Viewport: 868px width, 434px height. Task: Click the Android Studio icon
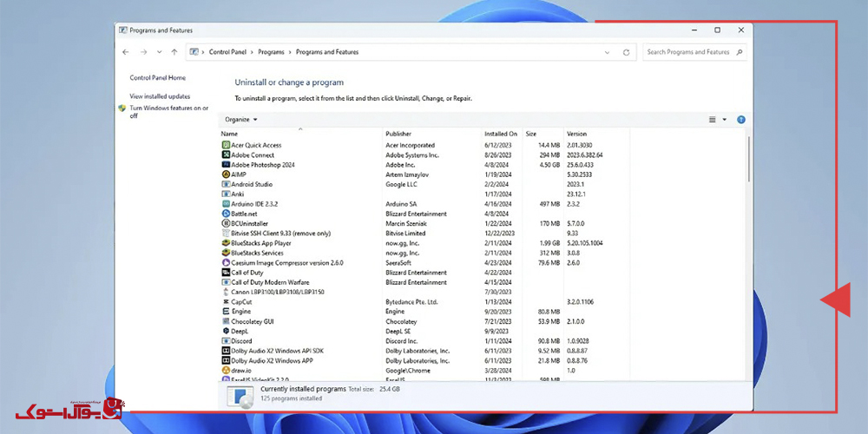(x=226, y=184)
